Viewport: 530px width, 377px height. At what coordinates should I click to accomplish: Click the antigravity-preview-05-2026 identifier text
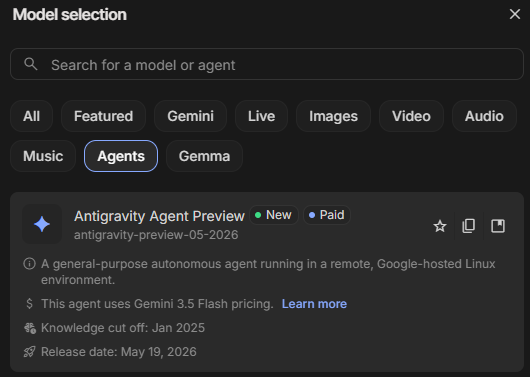click(x=156, y=235)
